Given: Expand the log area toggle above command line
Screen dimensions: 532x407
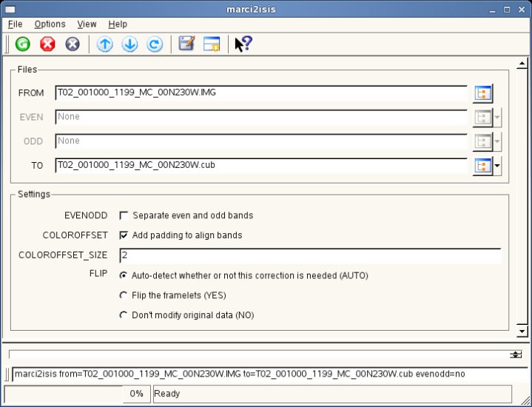Looking at the screenshot, I should (x=516, y=354).
